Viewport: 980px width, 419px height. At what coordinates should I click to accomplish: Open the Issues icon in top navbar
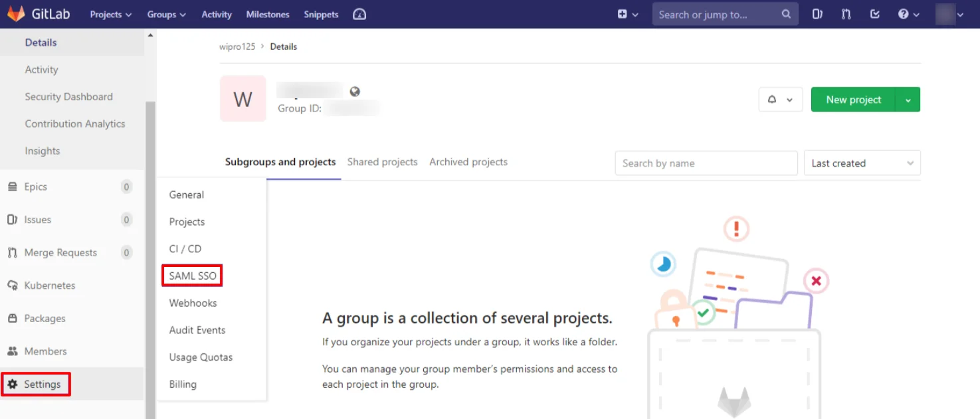point(817,14)
